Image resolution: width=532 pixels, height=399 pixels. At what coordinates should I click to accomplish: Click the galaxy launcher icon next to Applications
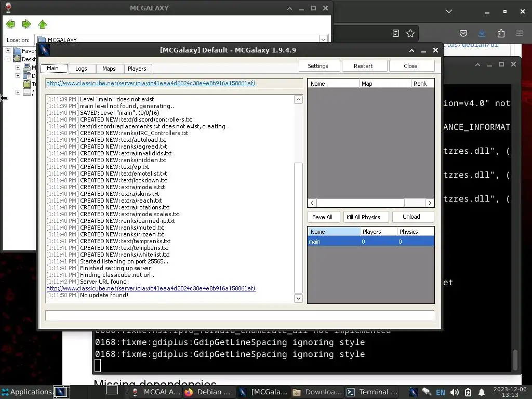61,392
